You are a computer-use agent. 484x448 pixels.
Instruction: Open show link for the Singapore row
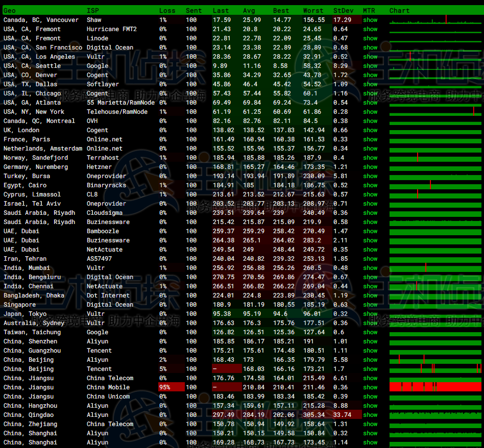(x=370, y=305)
